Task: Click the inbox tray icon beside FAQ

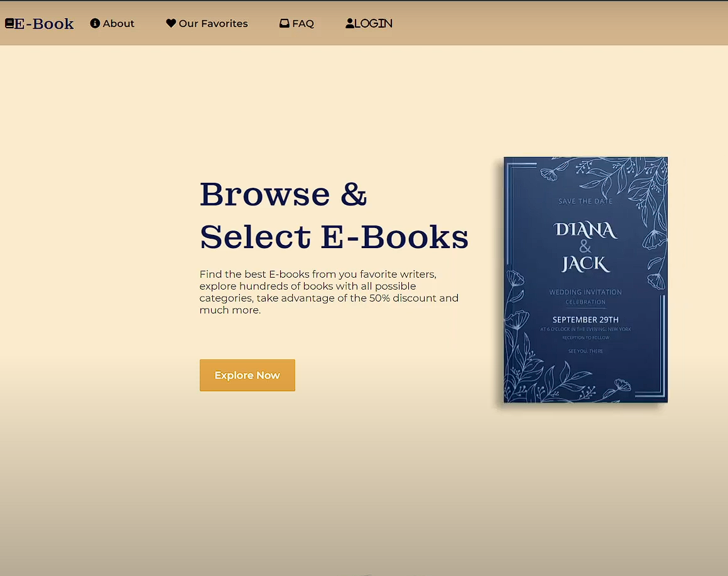Action: click(285, 23)
